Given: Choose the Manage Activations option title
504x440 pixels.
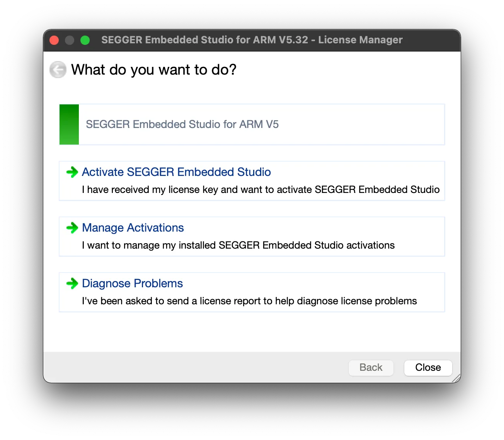Looking at the screenshot, I should coord(133,228).
